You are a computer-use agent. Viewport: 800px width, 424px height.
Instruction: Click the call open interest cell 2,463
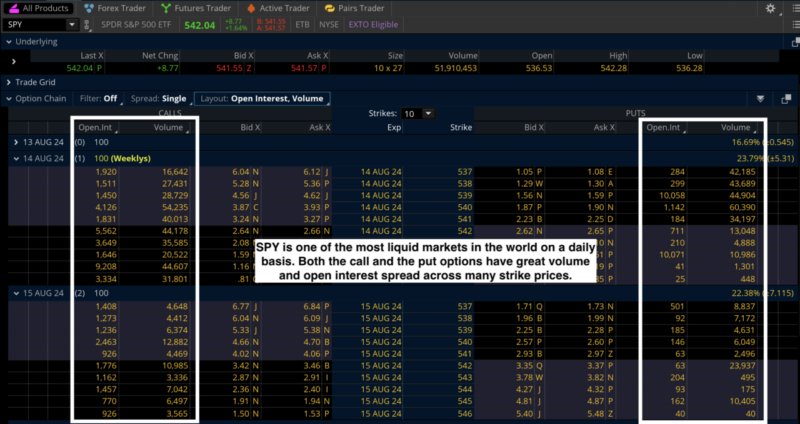click(106, 342)
